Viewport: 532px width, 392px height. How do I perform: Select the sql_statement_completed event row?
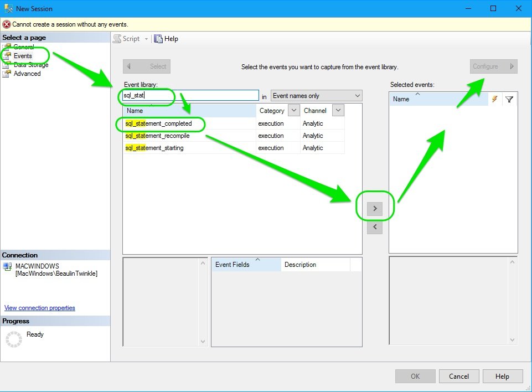pos(161,123)
